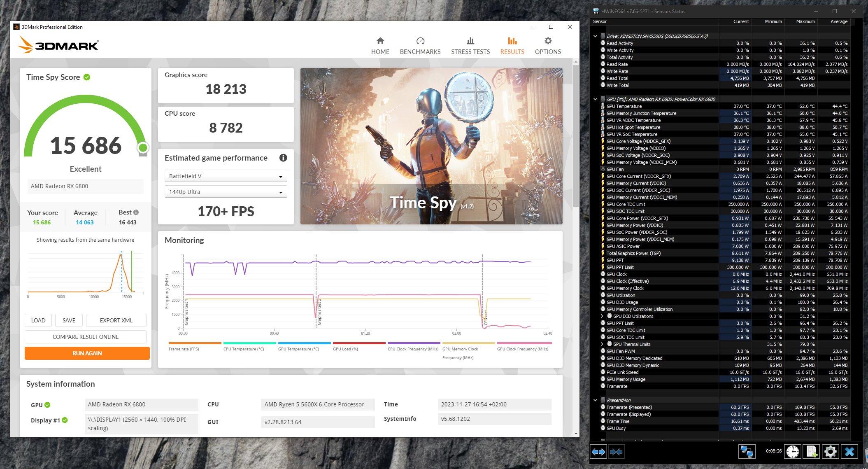Click the expand columns arrows icon in HWiNFO
The width and height of the screenshot is (868, 469).
[x=598, y=452]
